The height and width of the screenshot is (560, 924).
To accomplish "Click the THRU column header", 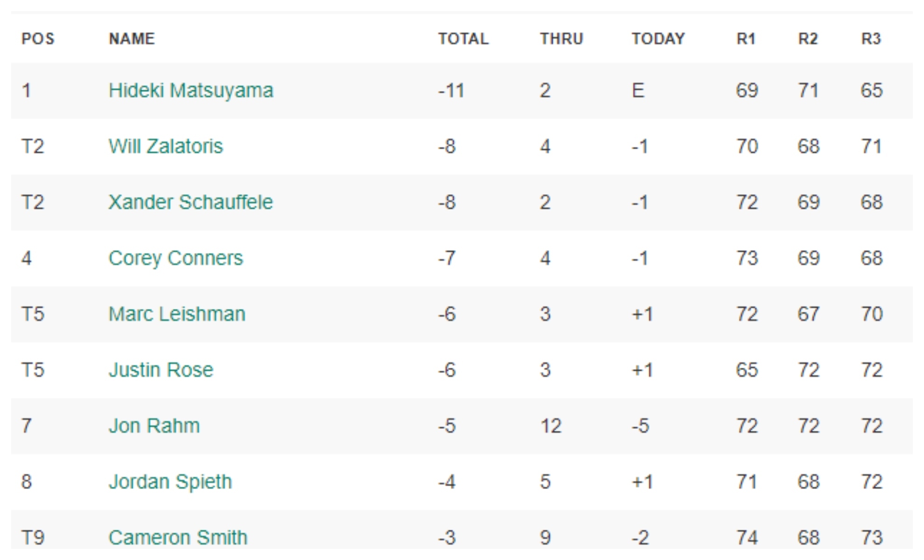I will [x=561, y=39].
